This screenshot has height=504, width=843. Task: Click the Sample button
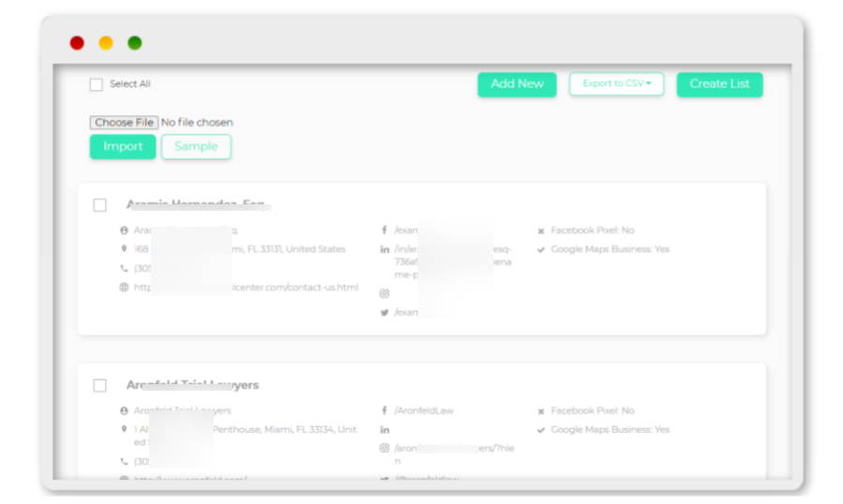coord(197,146)
